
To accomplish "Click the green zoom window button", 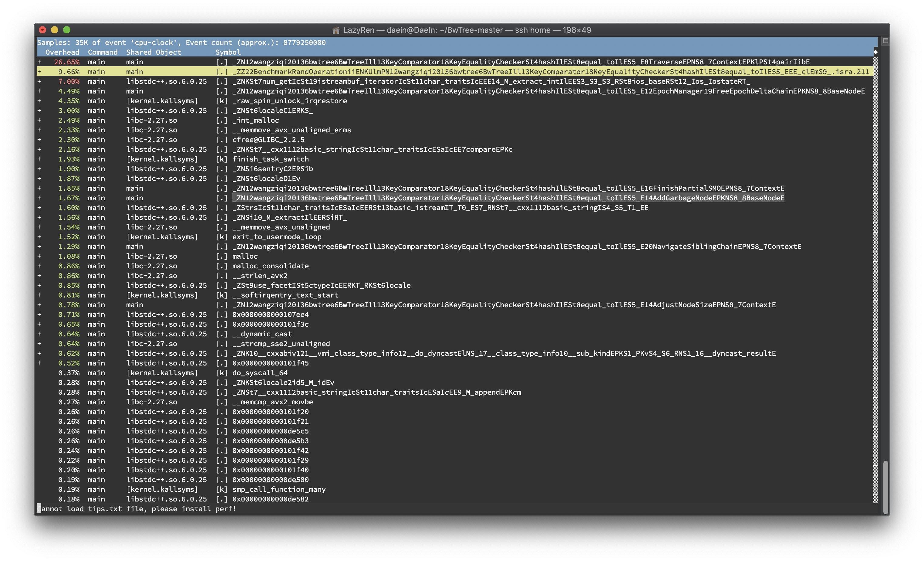I will pyautogui.click(x=67, y=30).
